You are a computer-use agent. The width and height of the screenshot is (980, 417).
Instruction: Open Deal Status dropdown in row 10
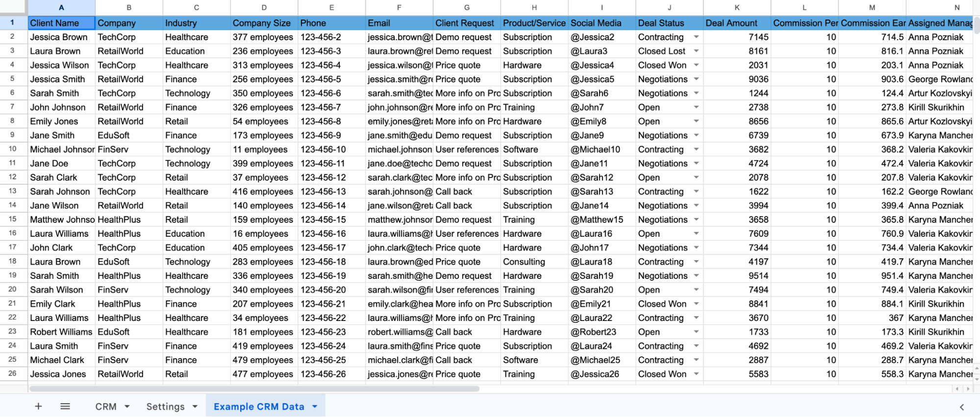(x=696, y=149)
